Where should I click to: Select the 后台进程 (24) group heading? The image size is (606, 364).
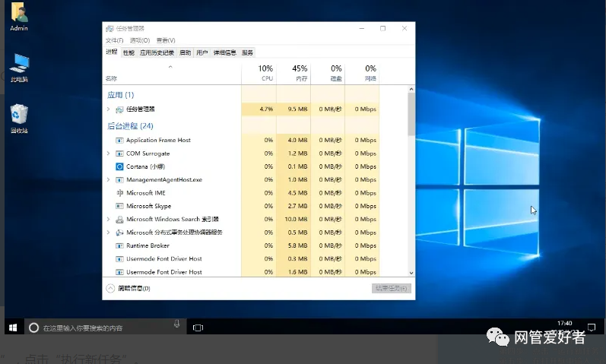130,126
